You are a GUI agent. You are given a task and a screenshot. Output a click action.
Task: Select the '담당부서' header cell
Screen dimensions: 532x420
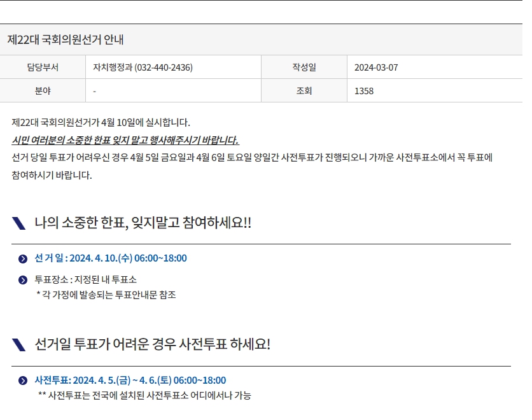coord(43,67)
